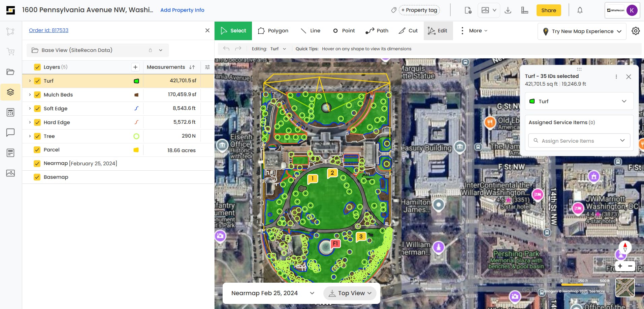
Task: Open the document export icon
Action: click(x=468, y=10)
